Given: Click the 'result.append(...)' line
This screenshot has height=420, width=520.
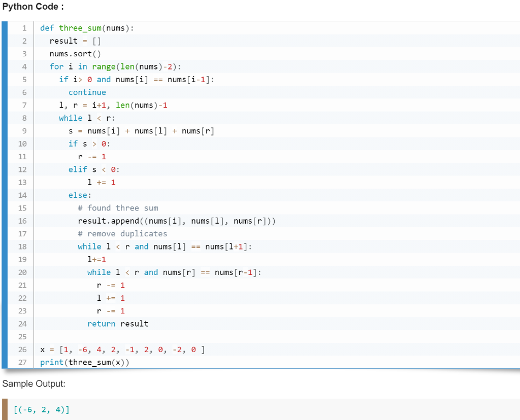Looking at the screenshot, I should click(x=177, y=221).
